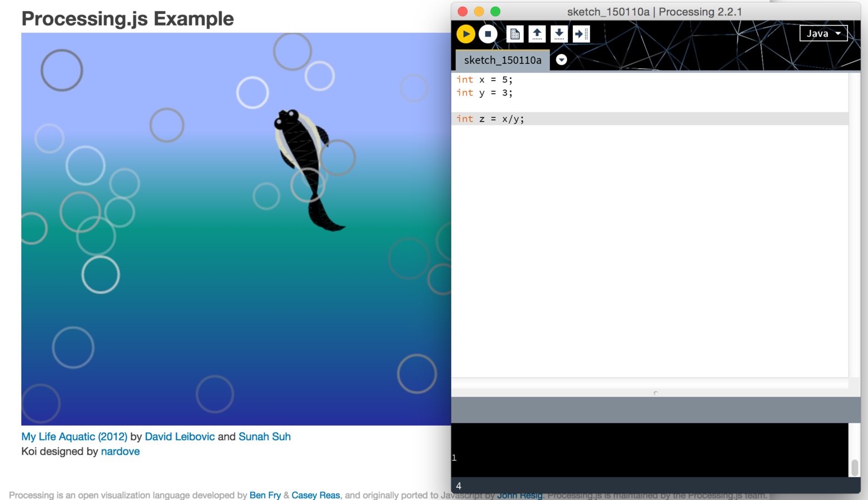Open the David Leibovic link

[x=180, y=437]
